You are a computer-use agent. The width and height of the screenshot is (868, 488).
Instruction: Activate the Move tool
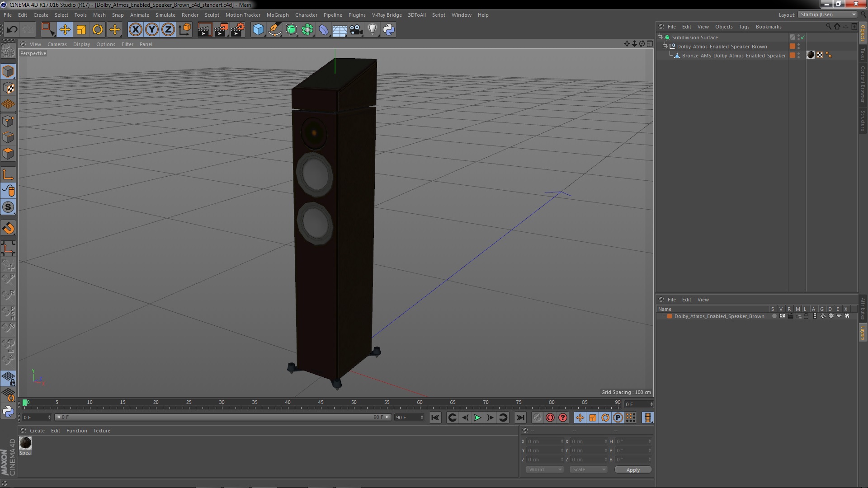[65, 30]
